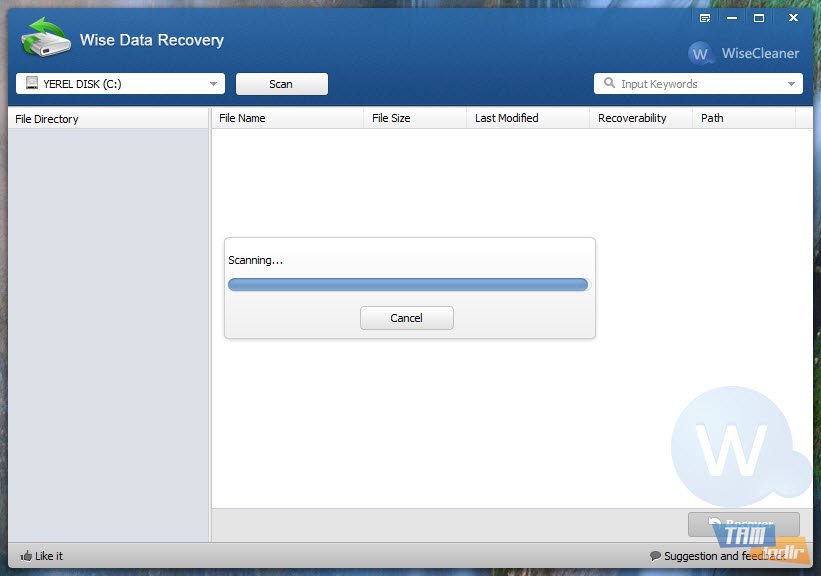Sort by Last Modified column header

click(506, 118)
